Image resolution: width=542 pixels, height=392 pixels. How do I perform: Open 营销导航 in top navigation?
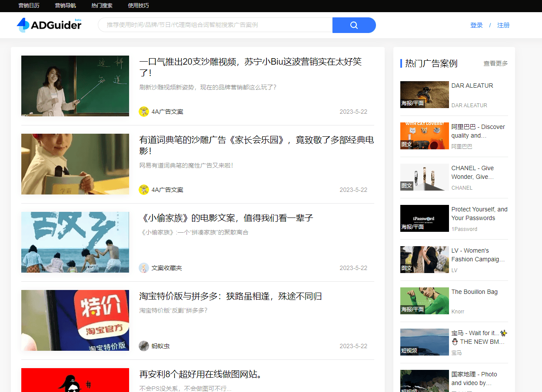pyautogui.click(x=65, y=6)
